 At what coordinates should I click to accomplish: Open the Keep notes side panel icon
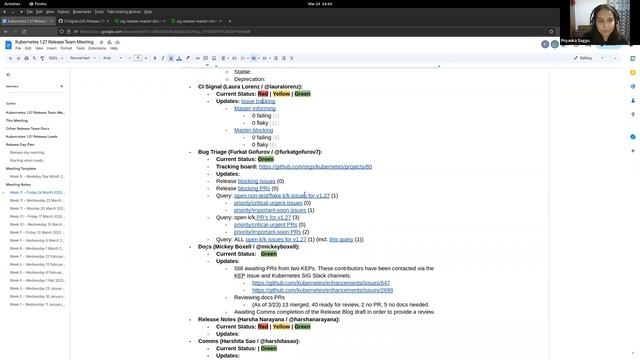tap(633, 73)
